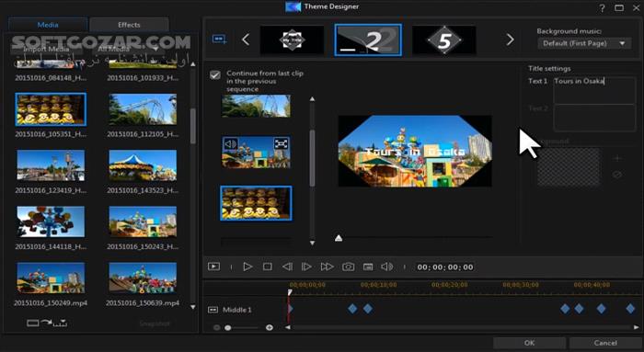Open the Background music dropdown
Screen dimensions: 644x352
(584, 43)
